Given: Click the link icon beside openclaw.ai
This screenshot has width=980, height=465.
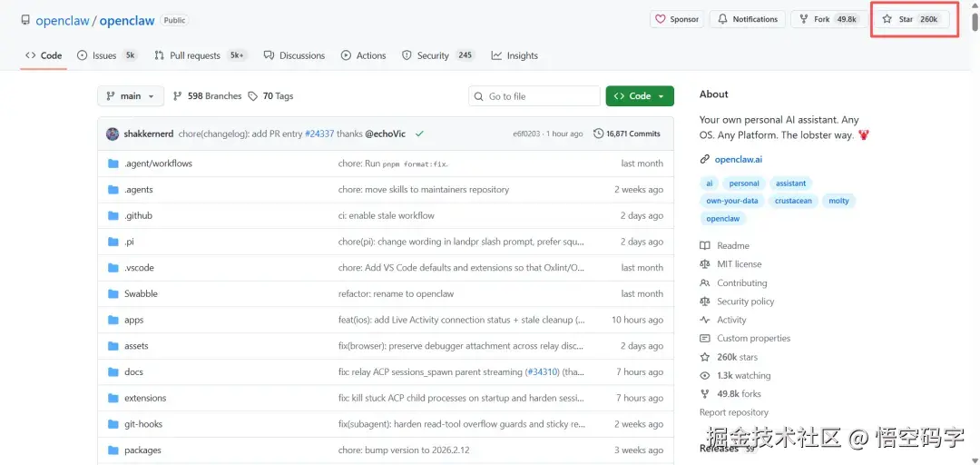Looking at the screenshot, I should (705, 160).
